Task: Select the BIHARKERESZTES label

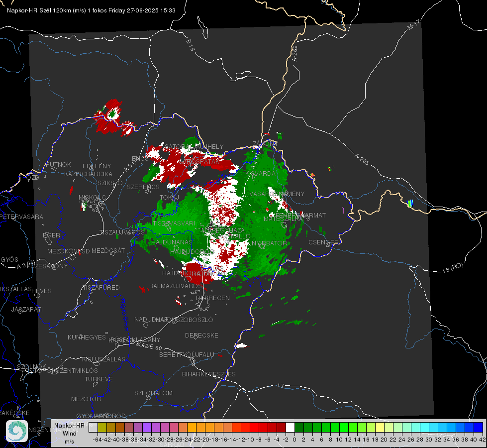Action: tap(209, 374)
